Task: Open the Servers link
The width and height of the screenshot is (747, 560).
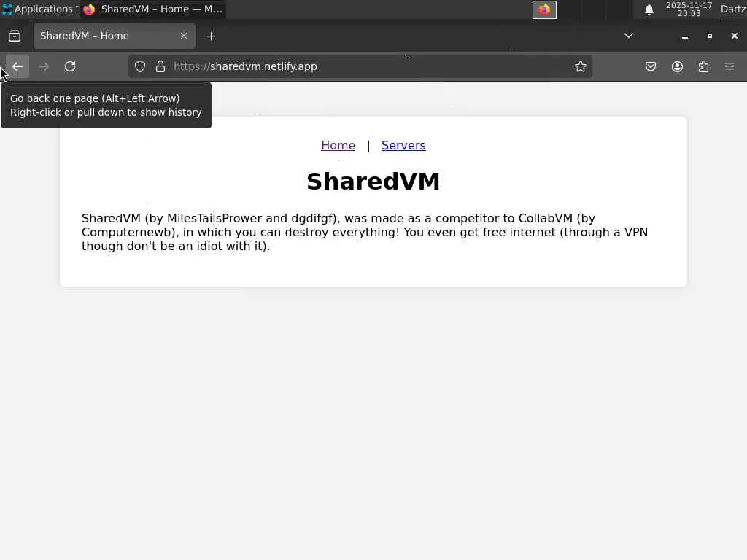Action: (x=403, y=145)
